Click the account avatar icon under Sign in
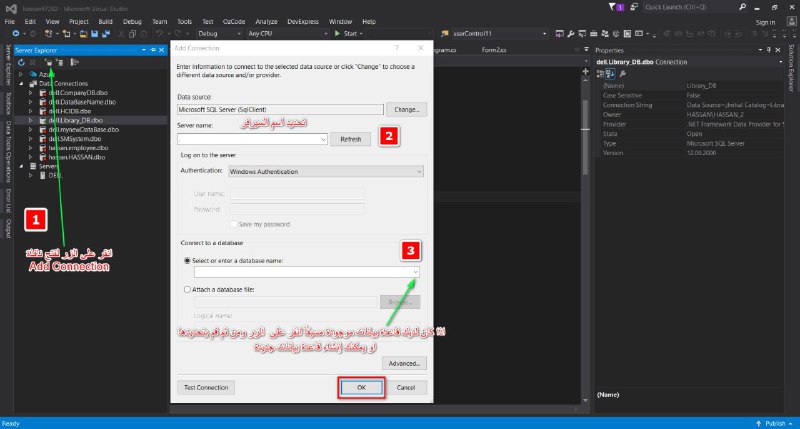This screenshot has width=800, height=429. coord(791,21)
